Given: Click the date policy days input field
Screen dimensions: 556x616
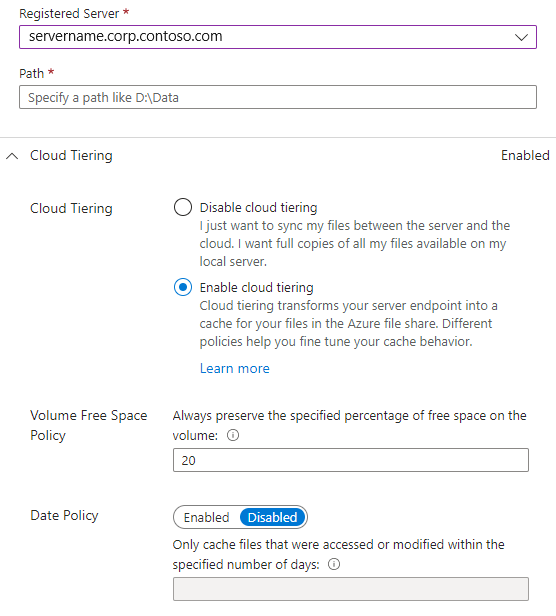Looking at the screenshot, I should 351,589.
